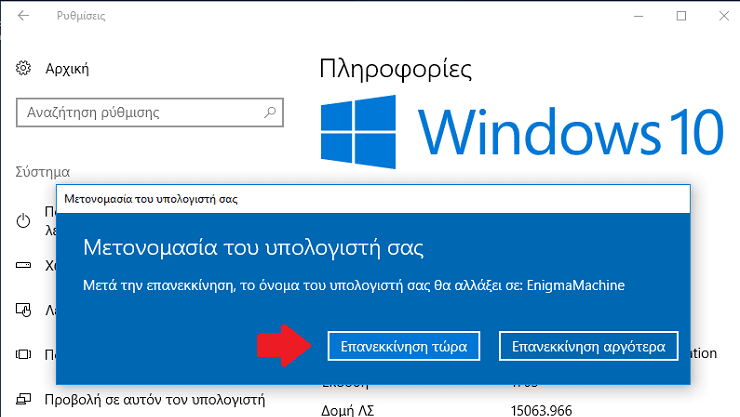
Task: Click the blue Windows logo
Action: coord(358,132)
